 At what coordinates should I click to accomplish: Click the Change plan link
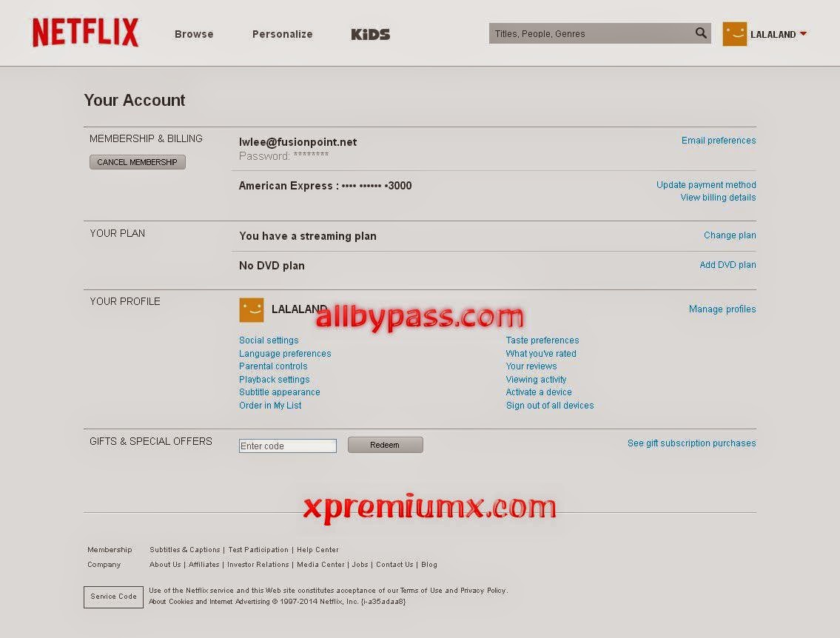click(730, 235)
